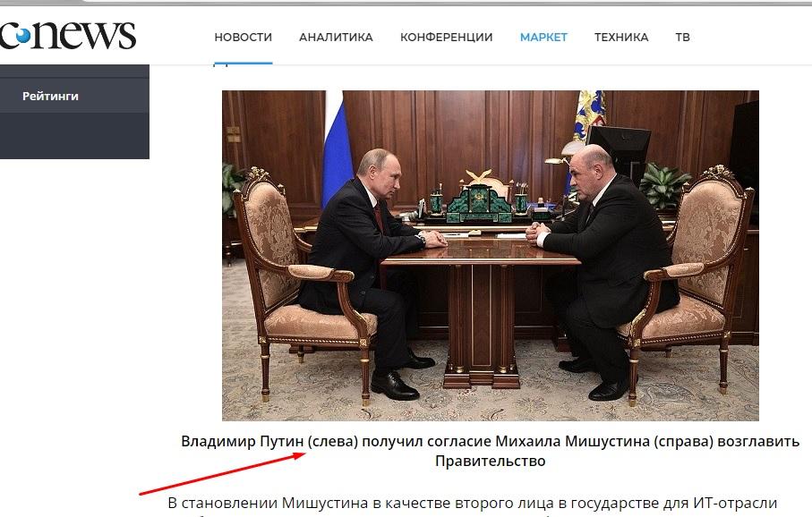Open the КОНФЕРЕНЦИИ menu item
812x517 pixels.
pos(446,38)
